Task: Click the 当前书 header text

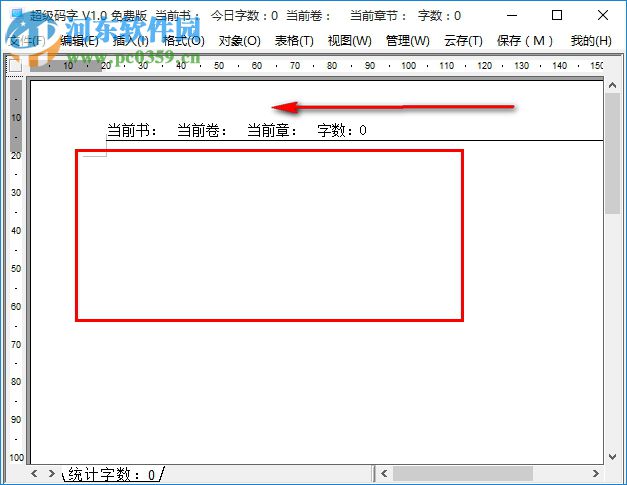Action: click(x=131, y=130)
